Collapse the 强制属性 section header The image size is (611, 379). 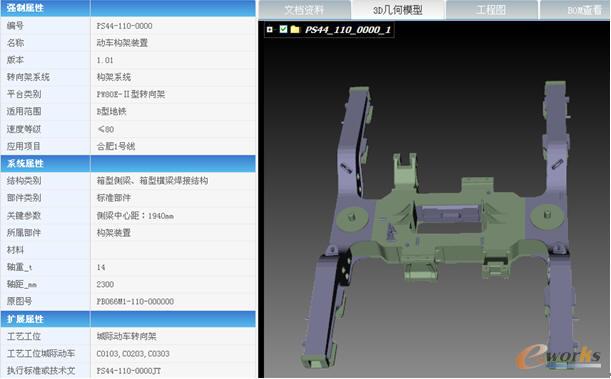click(128, 8)
